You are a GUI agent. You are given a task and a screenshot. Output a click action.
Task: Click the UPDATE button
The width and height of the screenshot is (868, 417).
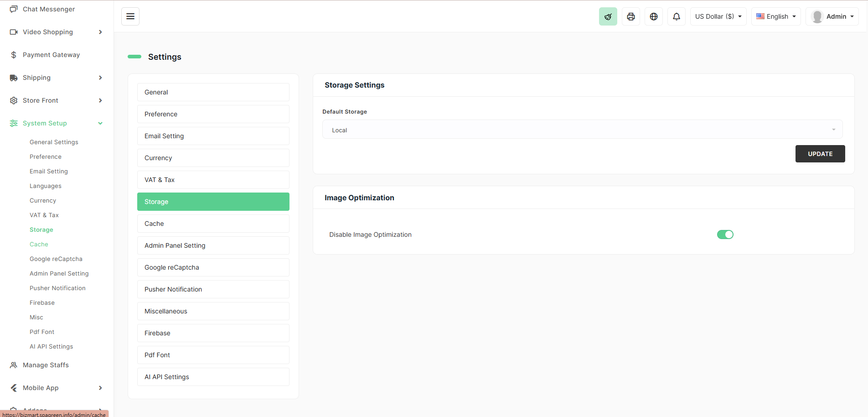(x=820, y=154)
